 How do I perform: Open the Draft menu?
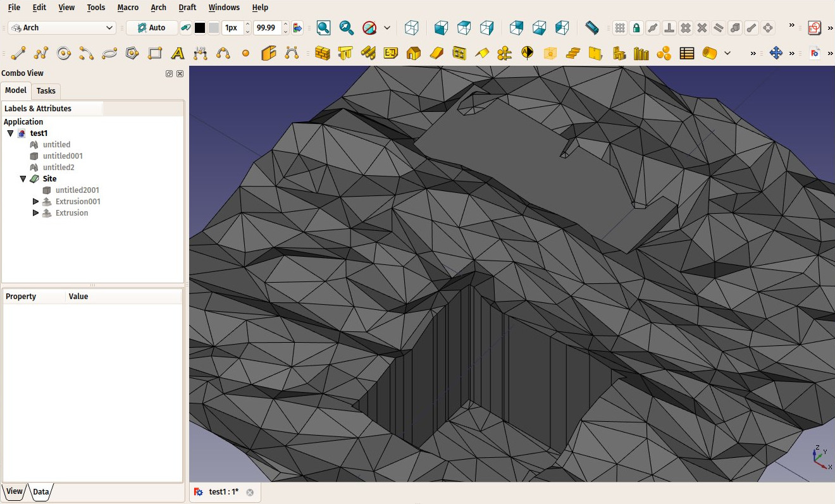(x=187, y=8)
